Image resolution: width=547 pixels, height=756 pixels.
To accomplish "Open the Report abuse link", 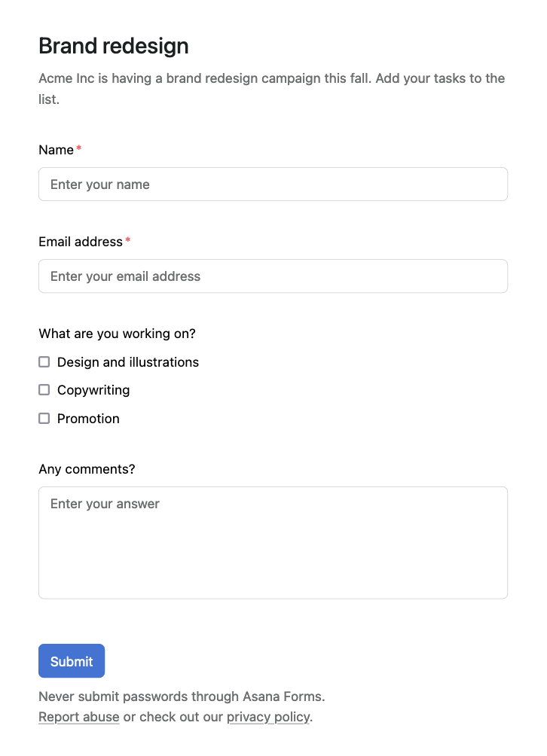I will pos(78,717).
